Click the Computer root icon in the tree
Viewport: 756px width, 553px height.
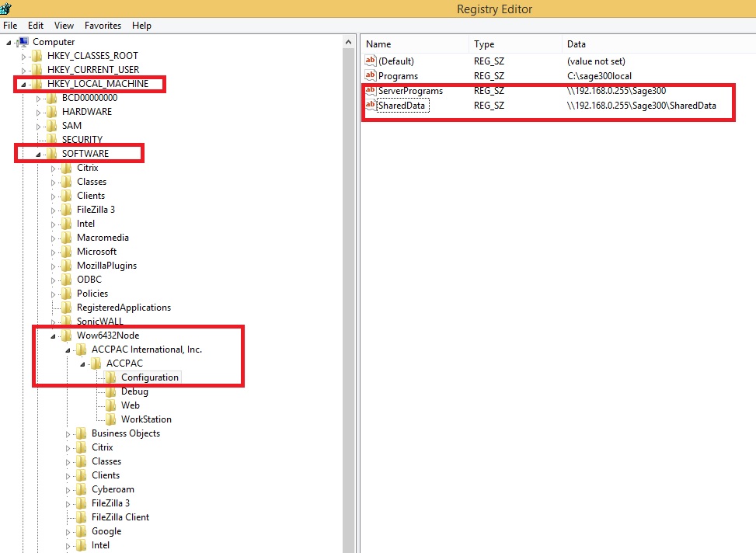click(23, 42)
